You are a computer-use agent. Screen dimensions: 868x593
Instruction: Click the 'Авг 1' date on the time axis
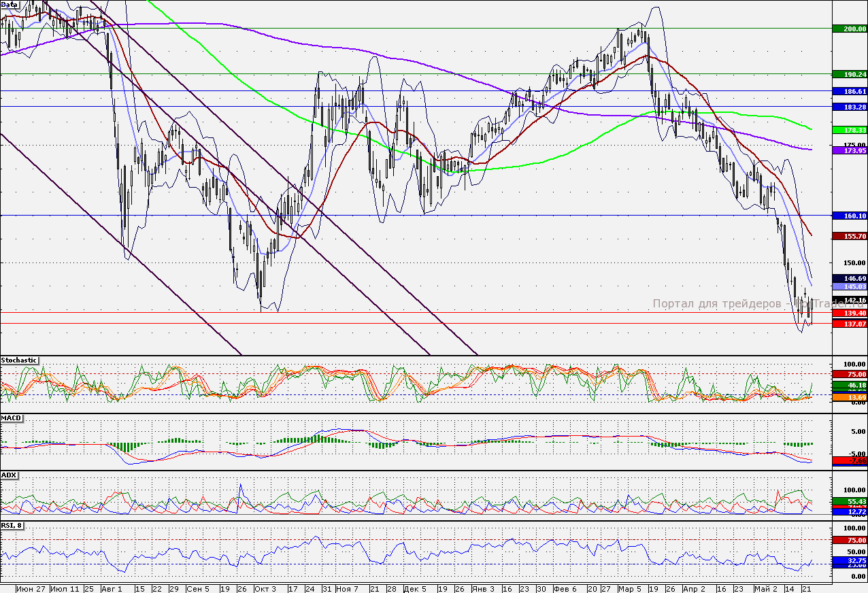[111, 588]
